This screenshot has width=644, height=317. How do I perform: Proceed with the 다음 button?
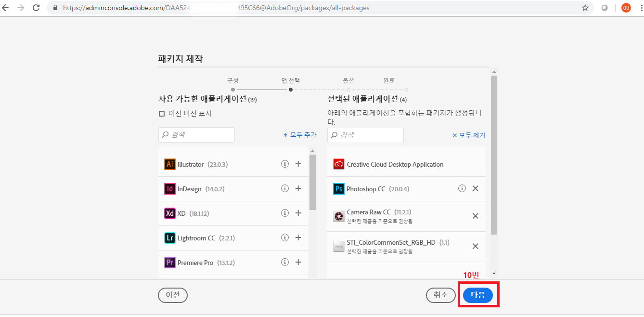pyautogui.click(x=478, y=295)
